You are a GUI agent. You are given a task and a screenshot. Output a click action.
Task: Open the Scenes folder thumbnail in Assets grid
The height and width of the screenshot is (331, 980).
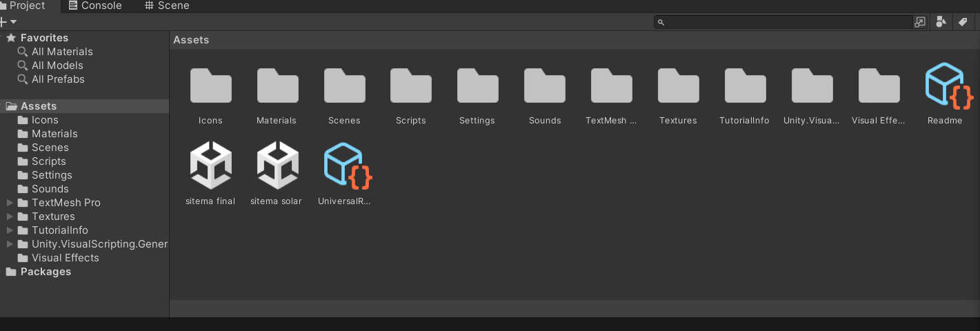pos(344,86)
